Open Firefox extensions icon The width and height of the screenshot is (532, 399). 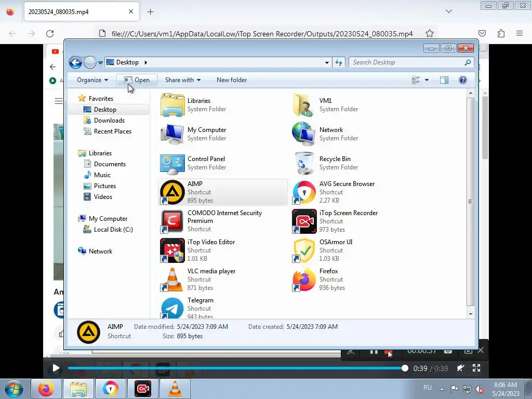coord(501,33)
